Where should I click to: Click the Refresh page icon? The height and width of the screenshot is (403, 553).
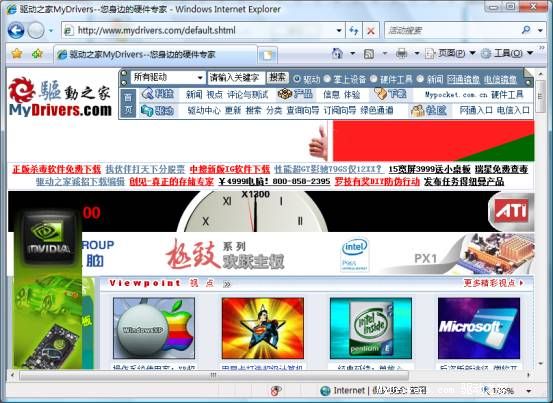click(354, 31)
